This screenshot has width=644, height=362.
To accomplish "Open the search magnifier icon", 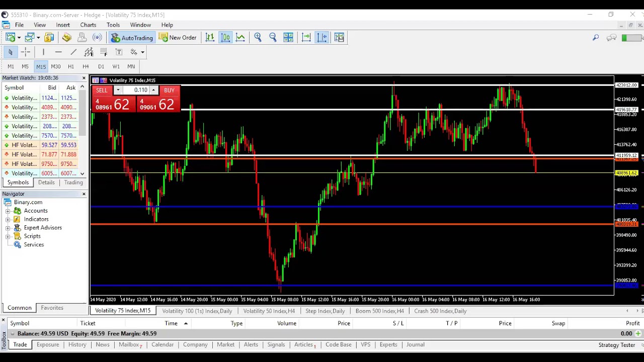I will 596,37.
